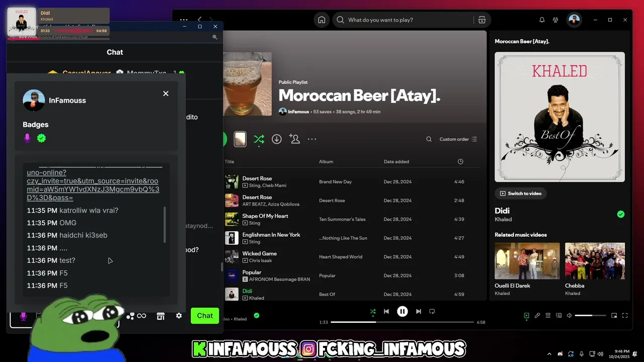Click the playlist preview cover button
This screenshot has height=362, width=644.
240,139
